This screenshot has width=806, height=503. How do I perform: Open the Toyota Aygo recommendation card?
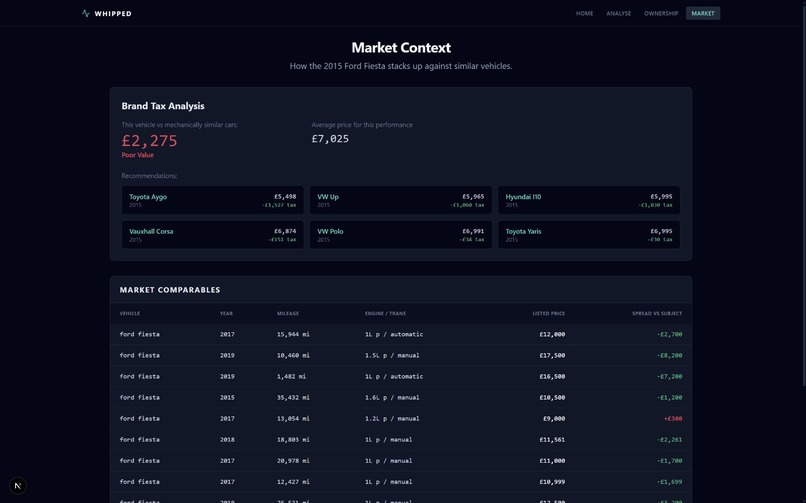click(212, 200)
